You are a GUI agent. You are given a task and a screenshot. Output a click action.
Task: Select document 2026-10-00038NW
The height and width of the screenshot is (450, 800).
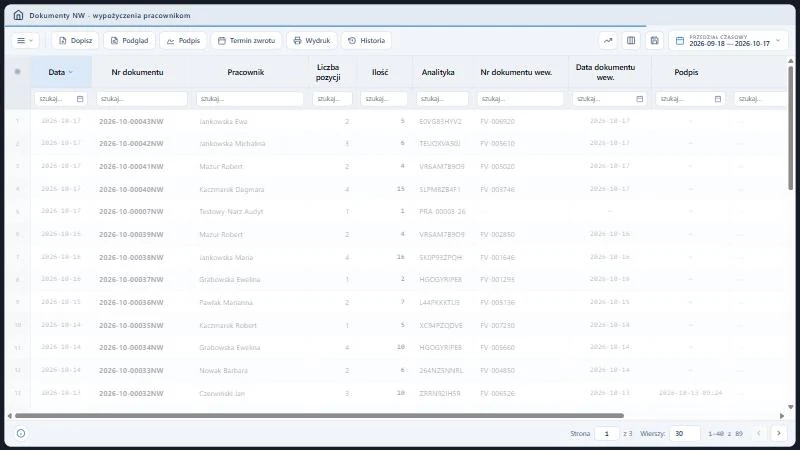pyautogui.click(x=131, y=257)
